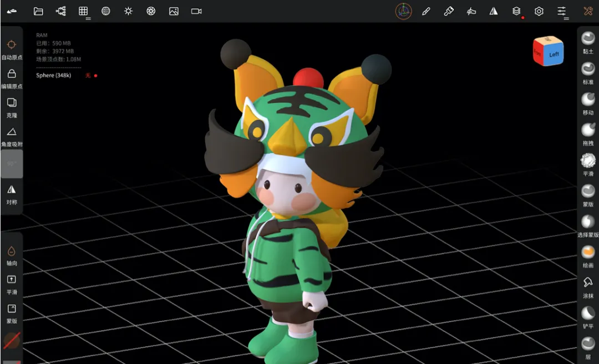The height and width of the screenshot is (364, 599).
Task: Select the 拖拽 Drag tool
Action: (588, 134)
